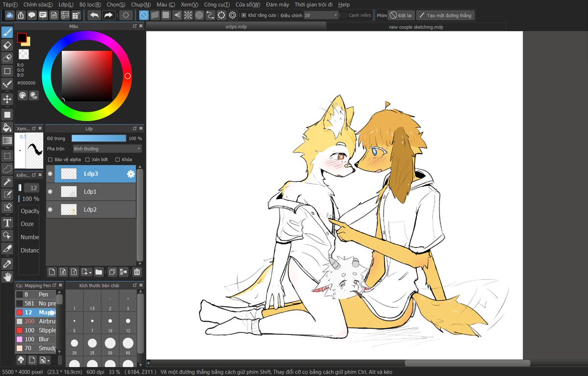This screenshot has width=588, height=376.
Task: Enable curve snap guide
Action: (210, 15)
